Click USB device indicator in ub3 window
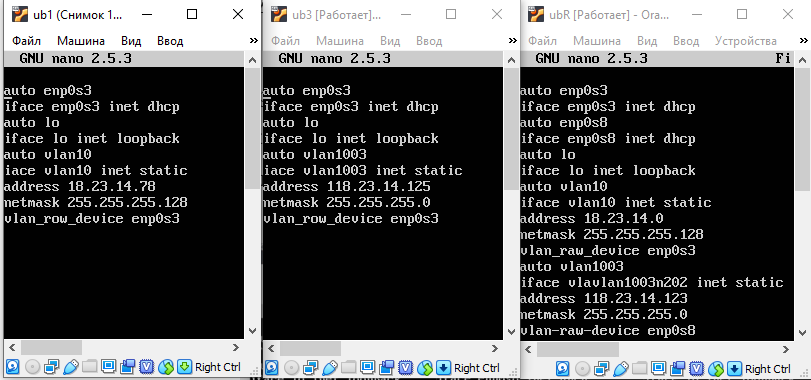 [329, 368]
